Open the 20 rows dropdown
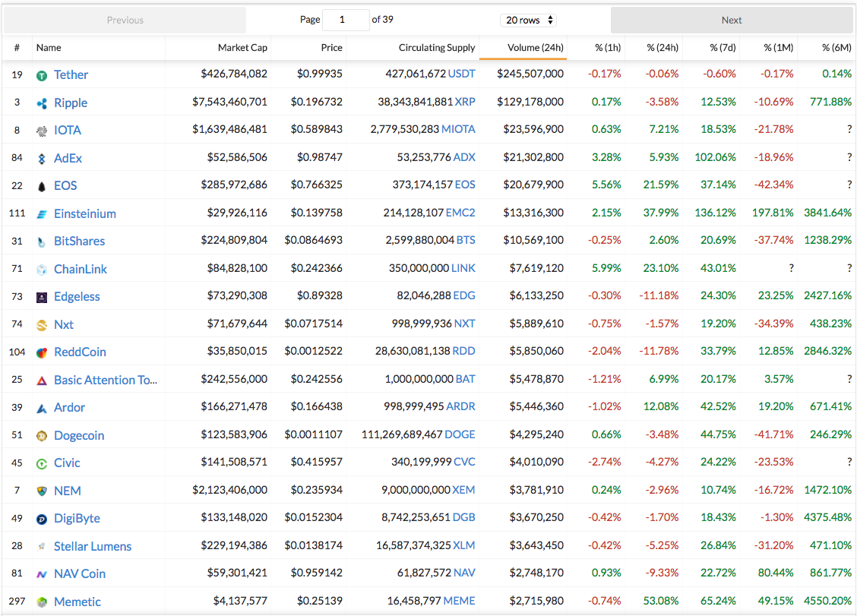857x616 pixels. (x=529, y=21)
